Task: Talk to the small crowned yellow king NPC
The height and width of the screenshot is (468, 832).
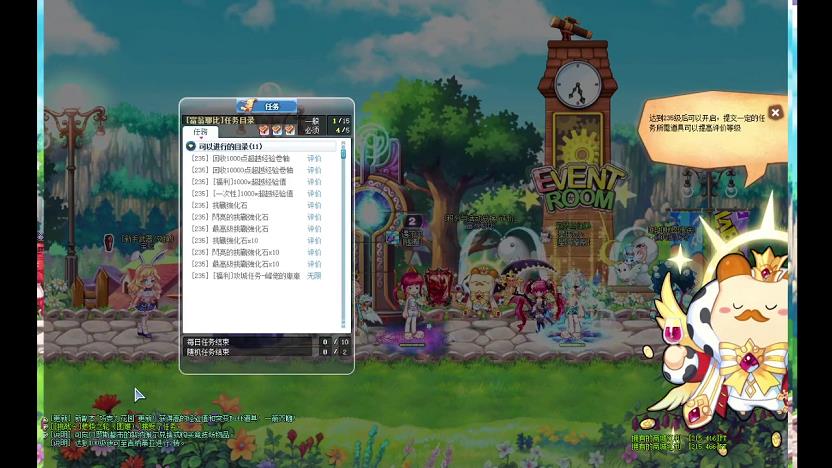Action: tap(481, 291)
